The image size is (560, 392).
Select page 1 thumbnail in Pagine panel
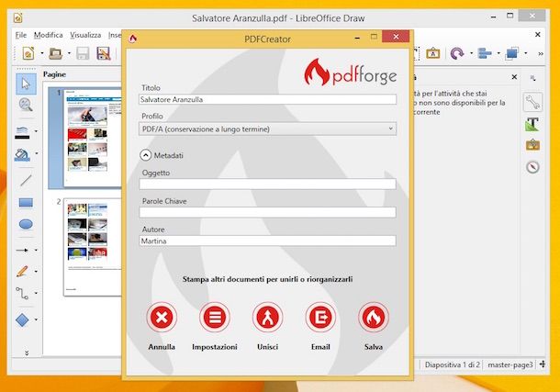tap(92, 138)
